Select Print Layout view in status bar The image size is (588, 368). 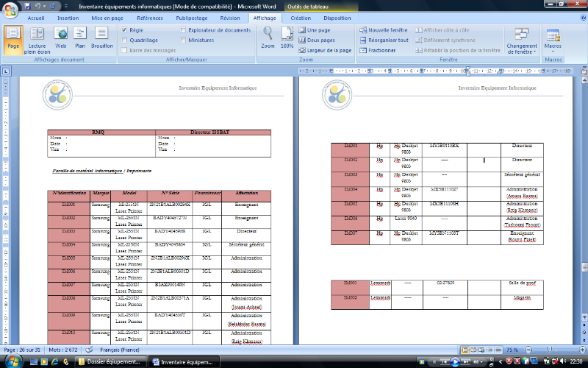[465, 350]
